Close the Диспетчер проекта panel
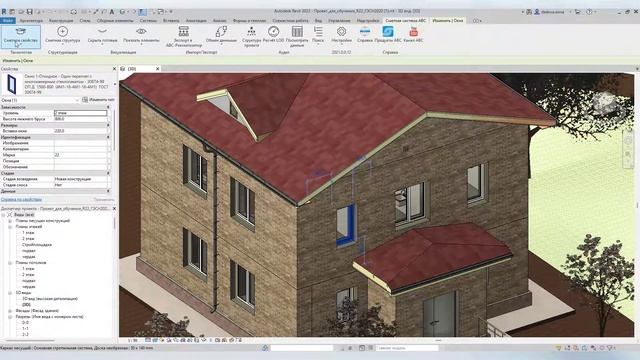 [x=114, y=209]
